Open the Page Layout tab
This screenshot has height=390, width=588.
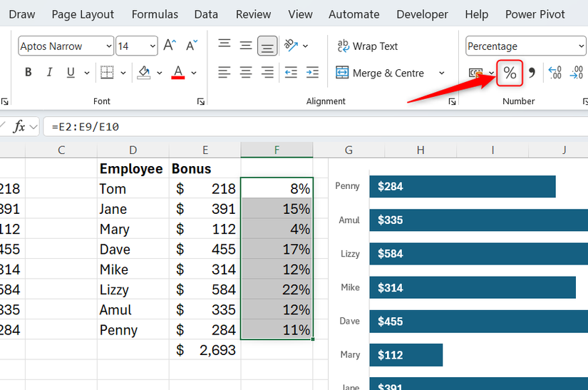pyautogui.click(x=83, y=14)
